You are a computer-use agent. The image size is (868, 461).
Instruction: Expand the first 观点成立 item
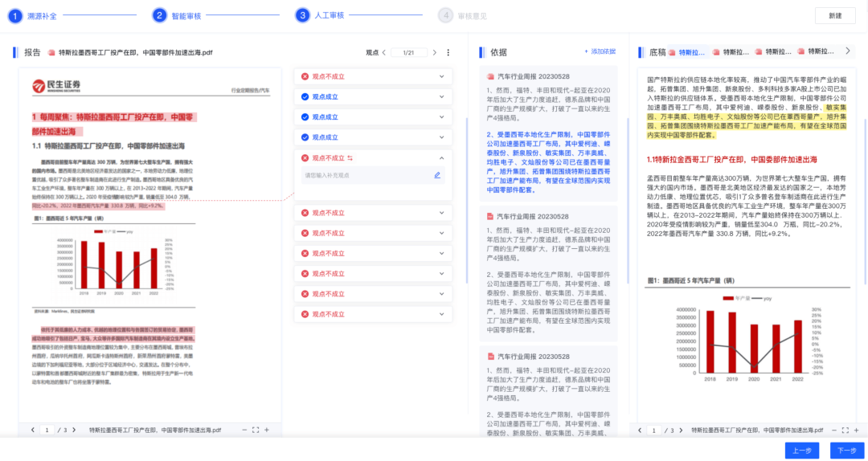coord(441,97)
